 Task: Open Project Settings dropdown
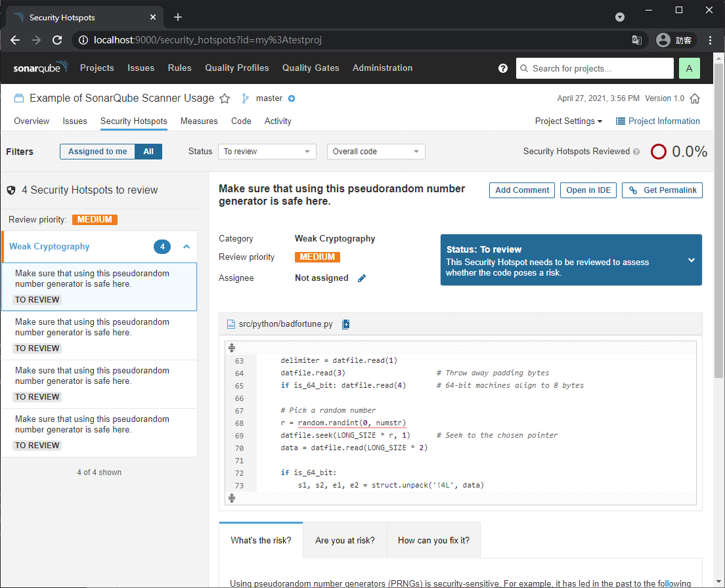coord(569,121)
